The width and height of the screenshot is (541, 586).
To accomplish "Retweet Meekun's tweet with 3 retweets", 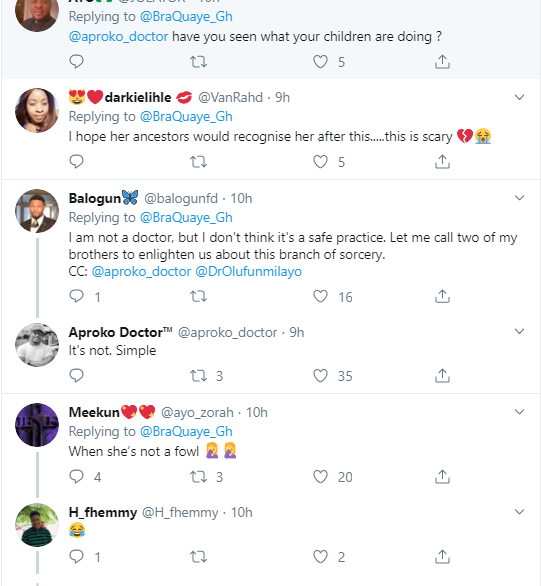I will [x=198, y=476].
